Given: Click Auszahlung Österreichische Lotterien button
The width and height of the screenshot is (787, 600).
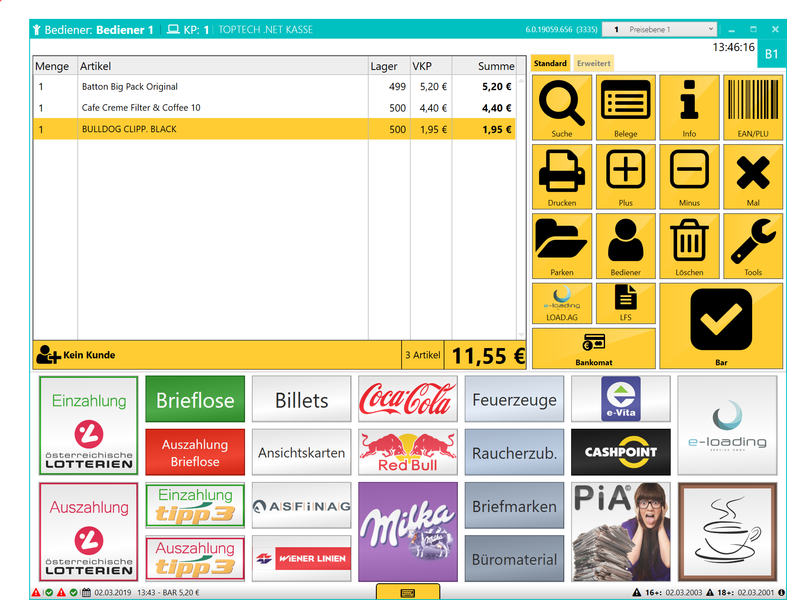Looking at the screenshot, I should [88, 532].
